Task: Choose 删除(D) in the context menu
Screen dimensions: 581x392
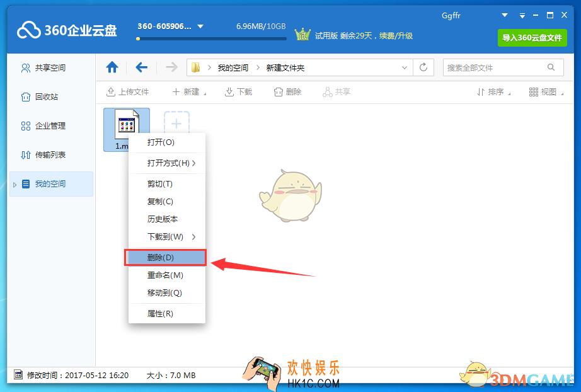Action: tap(165, 258)
